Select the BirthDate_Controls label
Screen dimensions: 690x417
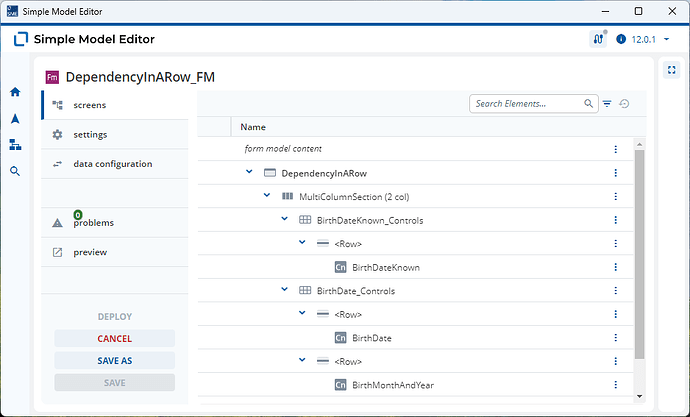tap(356, 291)
